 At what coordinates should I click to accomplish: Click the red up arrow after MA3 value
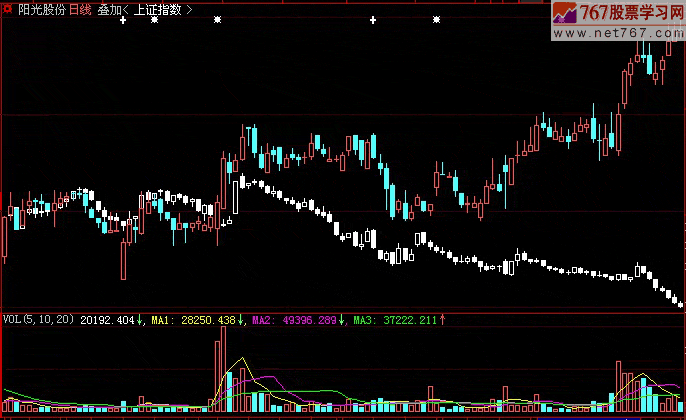pyautogui.click(x=443, y=320)
